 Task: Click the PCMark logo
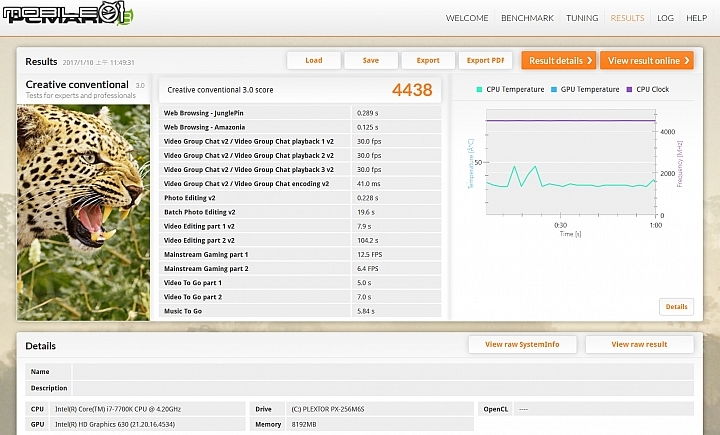coord(68,13)
